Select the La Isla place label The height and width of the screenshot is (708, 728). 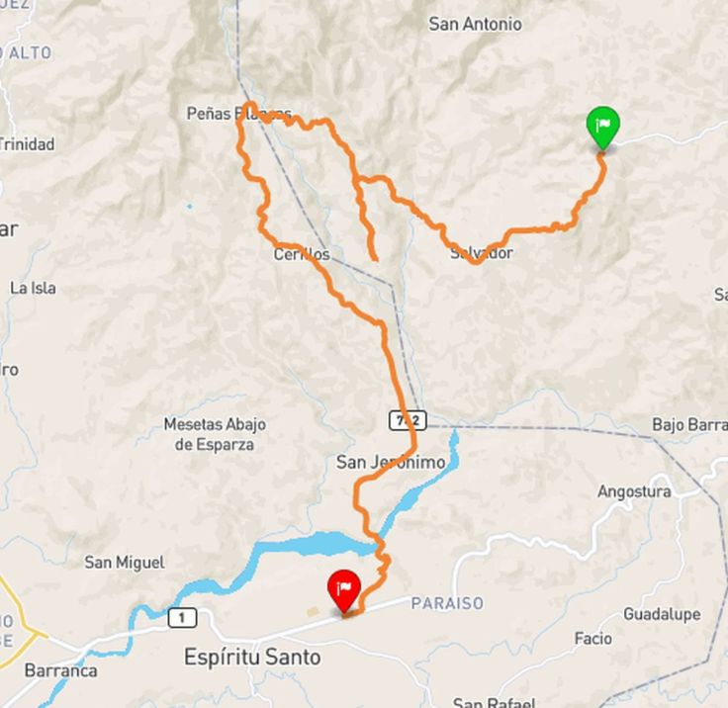click(x=33, y=288)
